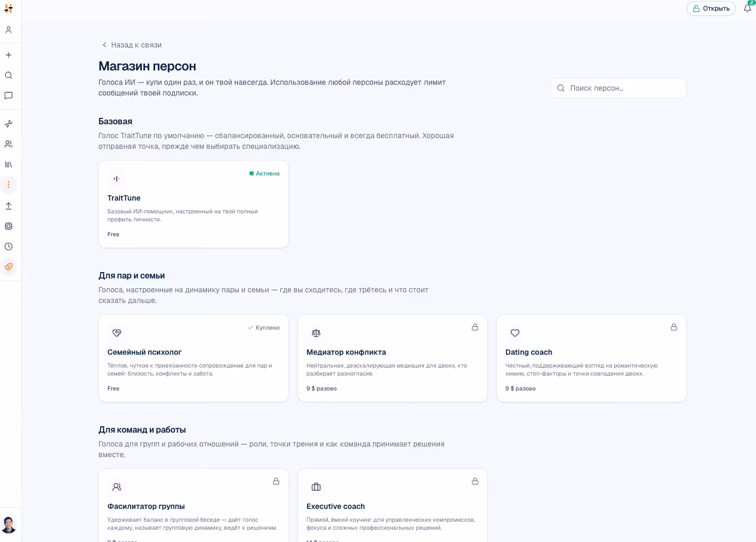The height and width of the screenshot is (542, 756).
Task: Open the Фасилитатор группы card title
Action: (146, 506)
